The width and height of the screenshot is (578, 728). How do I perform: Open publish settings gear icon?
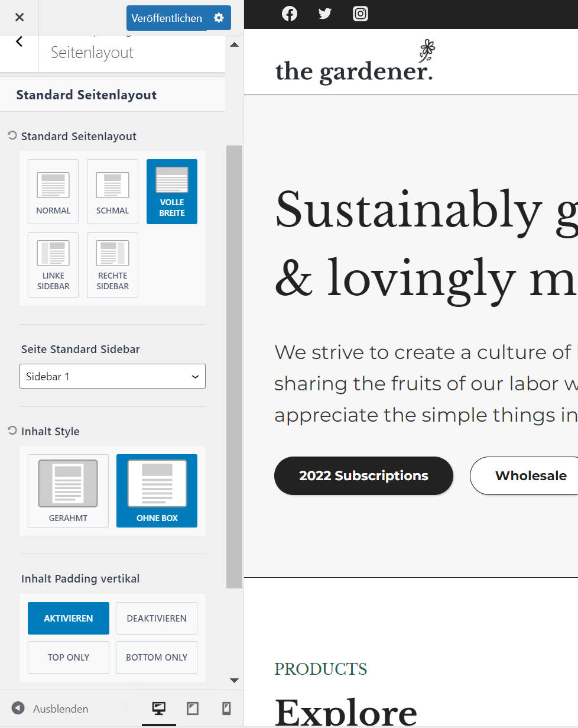(x=219, y=18)
